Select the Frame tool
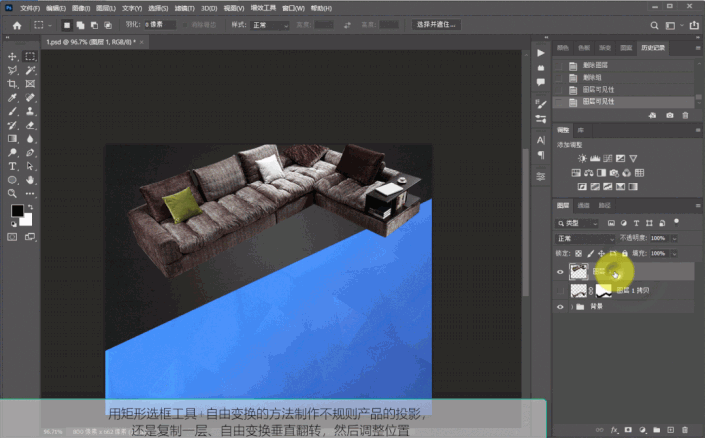This screenshot has height=438, width=705. coord(30,84)
